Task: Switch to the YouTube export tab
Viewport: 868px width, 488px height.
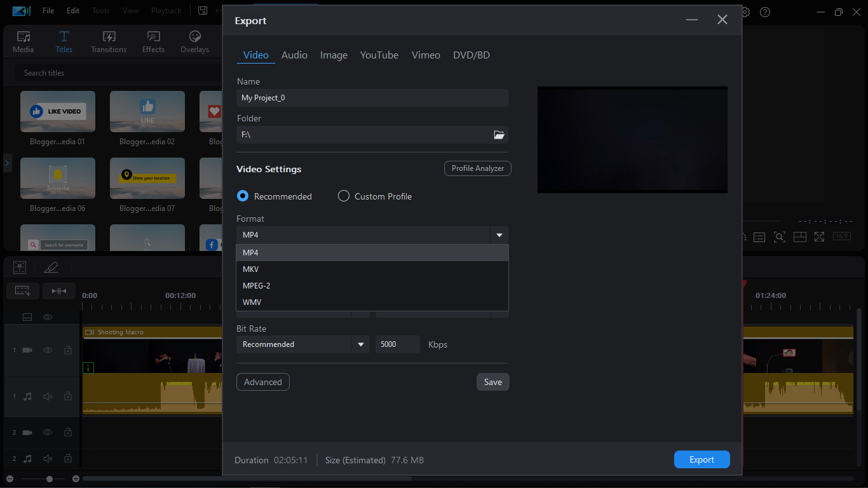Action: click(x=379, y=55)
